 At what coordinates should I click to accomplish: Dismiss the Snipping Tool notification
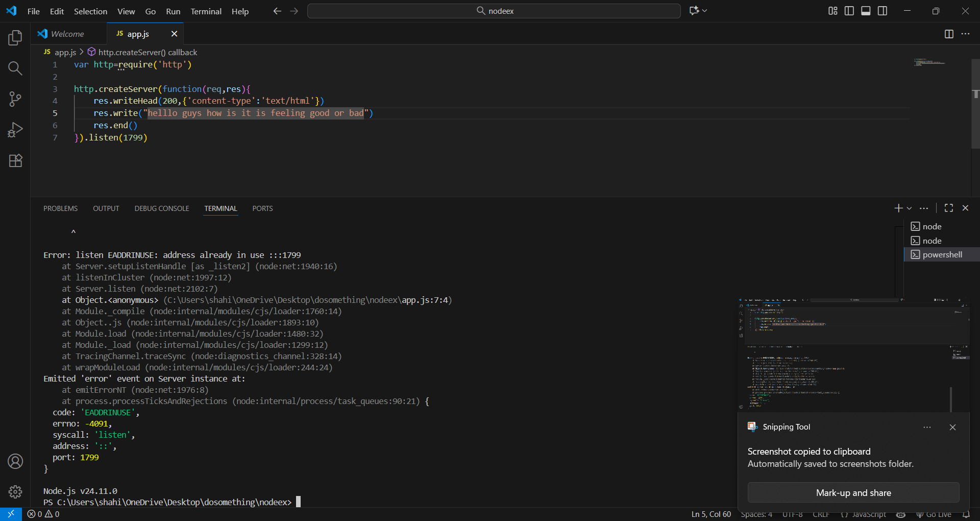tap(952, 427)
